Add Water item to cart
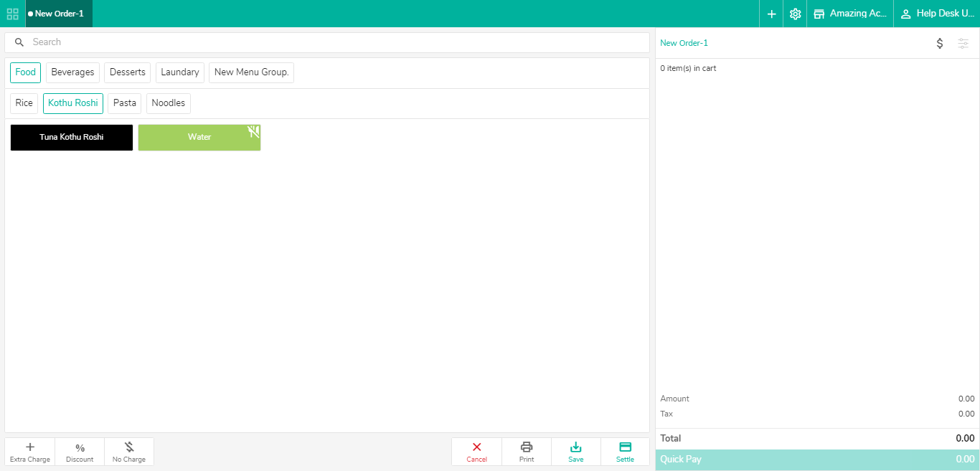The width and height of the screenshot is (980, 471). tap(199, 138)
